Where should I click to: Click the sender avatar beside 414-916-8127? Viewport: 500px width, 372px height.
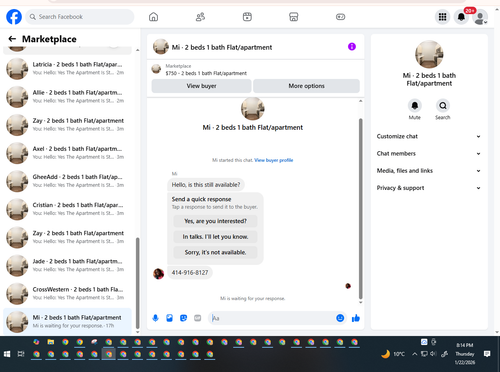point(158,274)
